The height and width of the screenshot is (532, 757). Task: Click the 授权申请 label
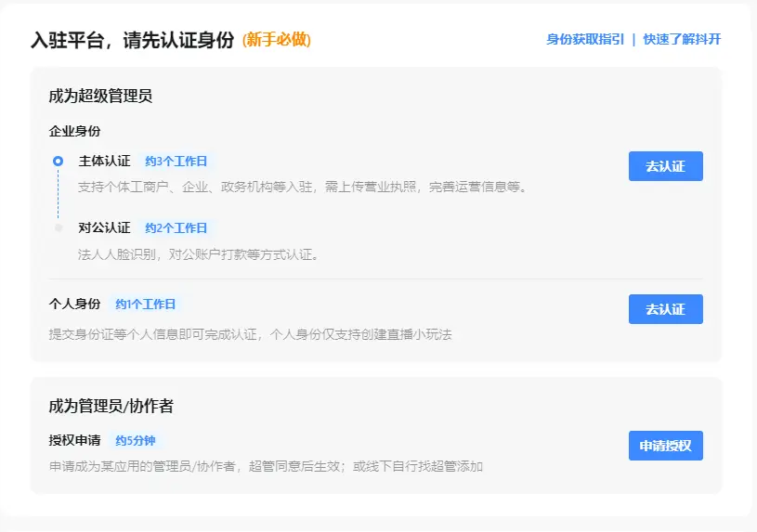(x=74, y=441)
